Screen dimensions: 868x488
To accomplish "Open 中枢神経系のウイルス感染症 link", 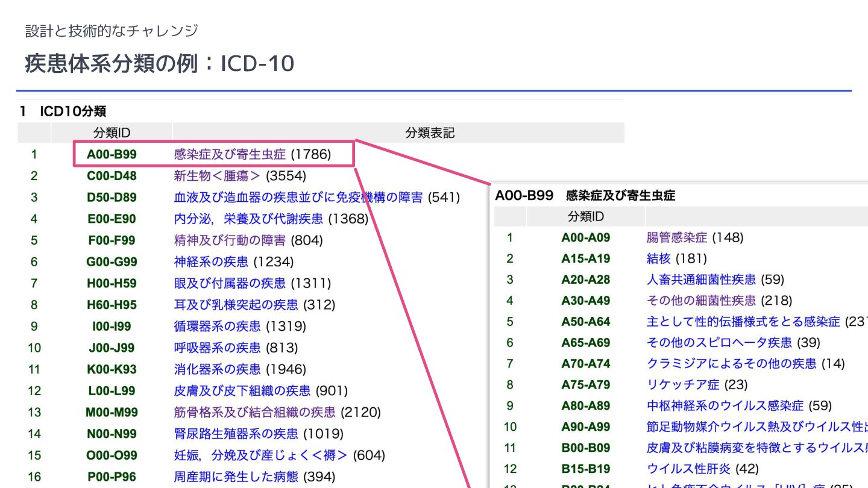I will click(725, 405).
